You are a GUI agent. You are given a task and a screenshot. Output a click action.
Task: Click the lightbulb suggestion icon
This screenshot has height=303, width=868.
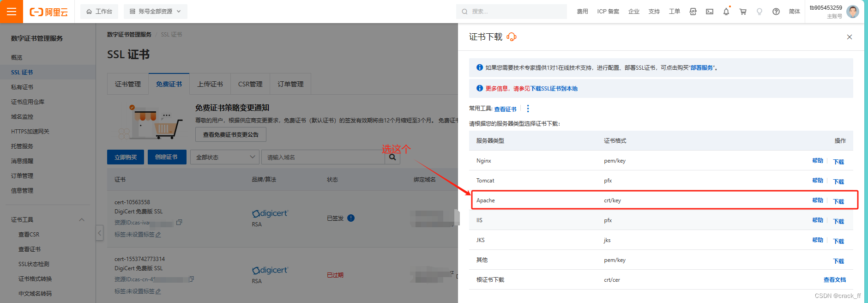[x=759, y=12]
